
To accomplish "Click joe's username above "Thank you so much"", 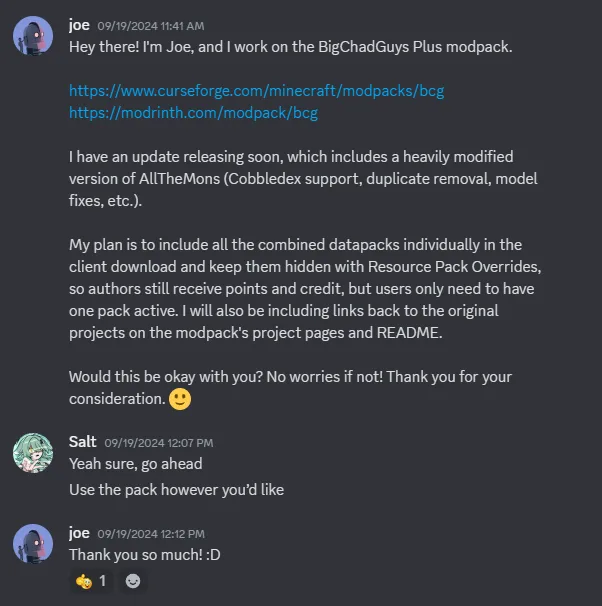I will [x=79, y=532].
